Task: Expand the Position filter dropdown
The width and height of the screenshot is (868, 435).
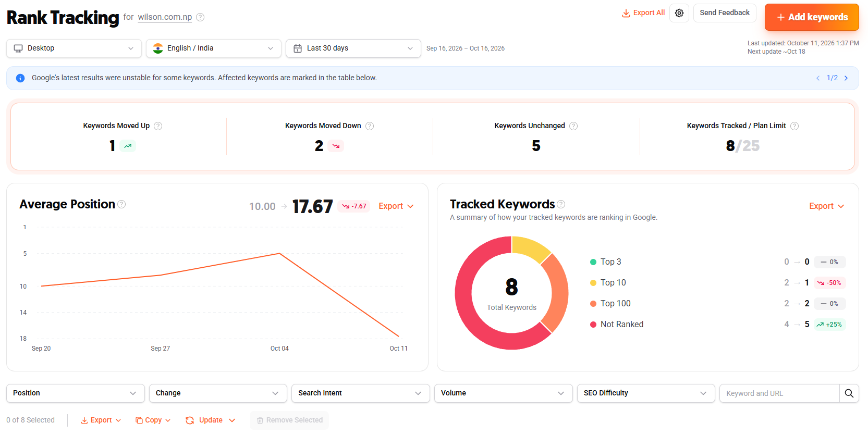Action: (76, 393)
